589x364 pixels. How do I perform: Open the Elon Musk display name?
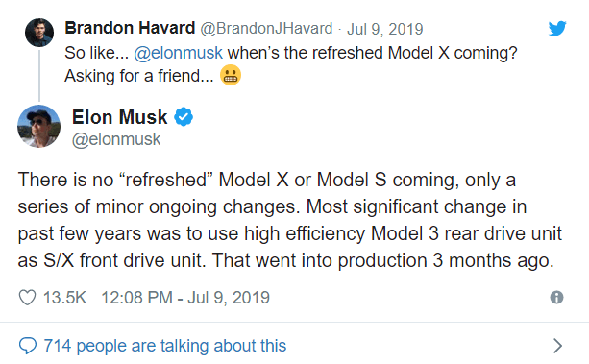coord(119,117)
